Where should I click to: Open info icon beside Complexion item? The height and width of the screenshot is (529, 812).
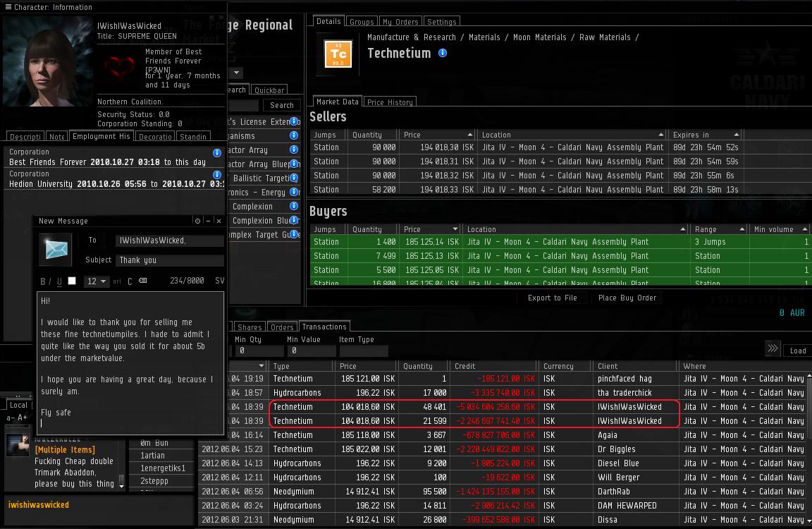pos(294,206)
